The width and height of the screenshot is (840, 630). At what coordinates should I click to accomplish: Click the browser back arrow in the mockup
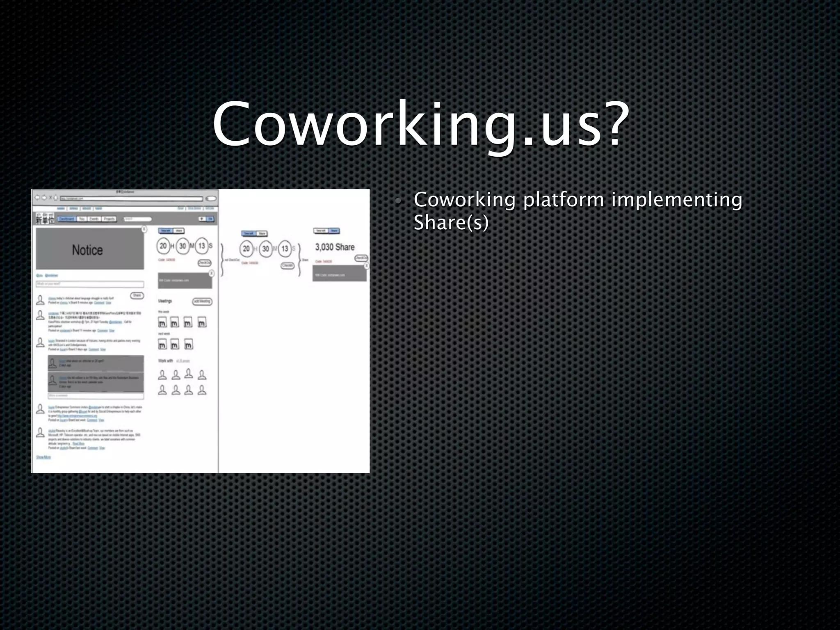(37, 199)
